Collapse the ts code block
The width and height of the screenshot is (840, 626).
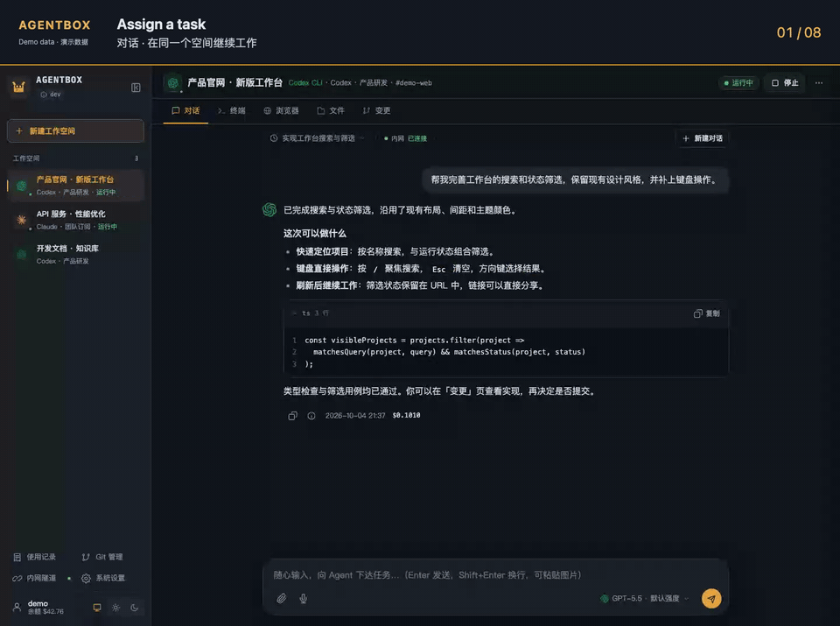pos(295,313)
